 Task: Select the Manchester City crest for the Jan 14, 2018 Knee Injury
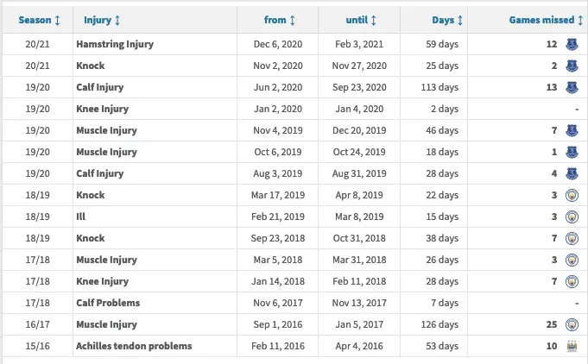pos(571,281)
